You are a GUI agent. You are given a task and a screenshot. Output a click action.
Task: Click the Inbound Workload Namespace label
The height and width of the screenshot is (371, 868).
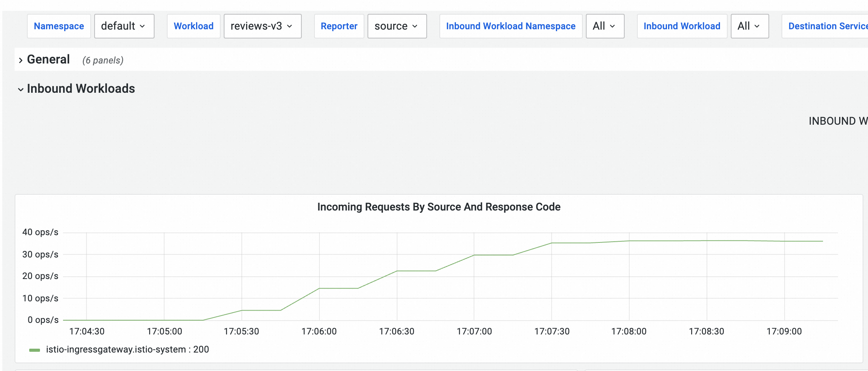point(511,26)
